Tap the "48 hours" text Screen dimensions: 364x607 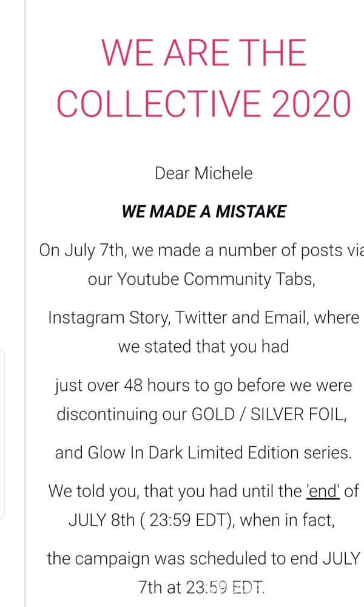149,385
